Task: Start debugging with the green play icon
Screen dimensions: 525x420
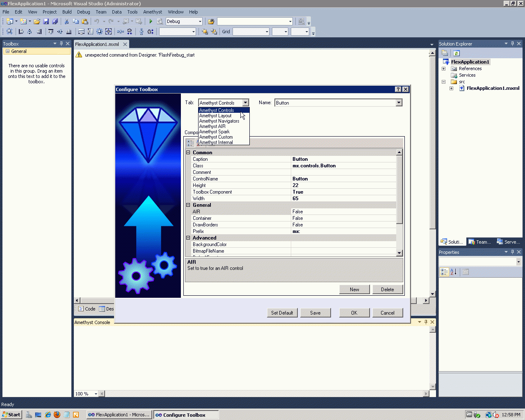Action: pos(151,21)
